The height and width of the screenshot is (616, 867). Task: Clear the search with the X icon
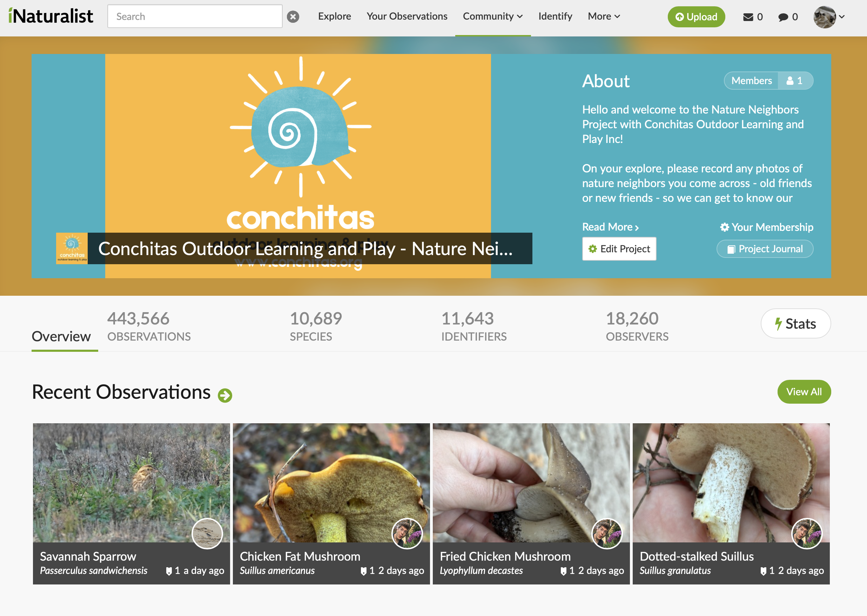point(293,17)
